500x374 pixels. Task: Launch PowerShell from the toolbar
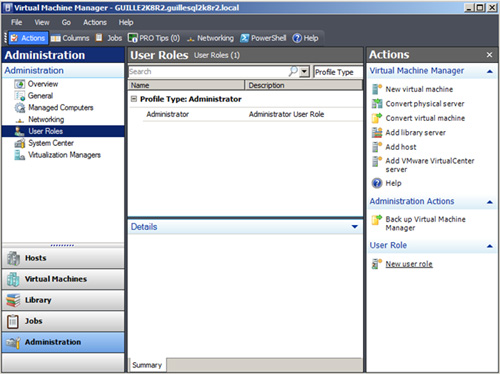pyautogui.click(x=263, y=38)
